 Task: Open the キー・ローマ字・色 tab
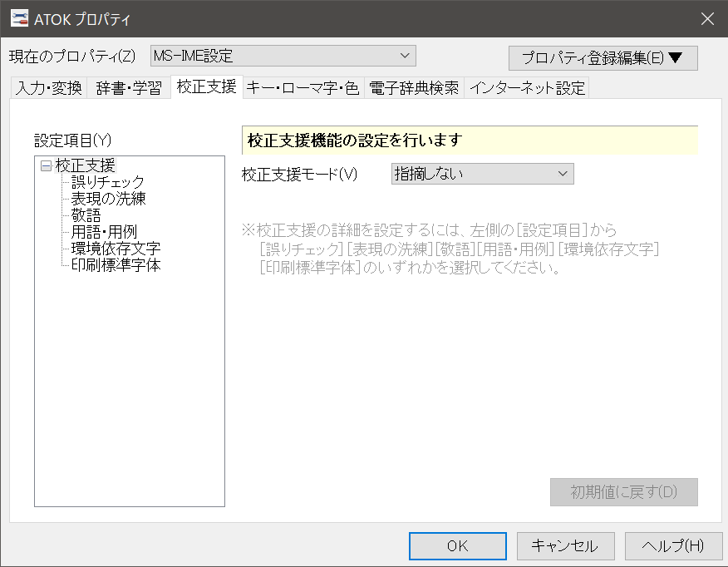click(303, 88)
